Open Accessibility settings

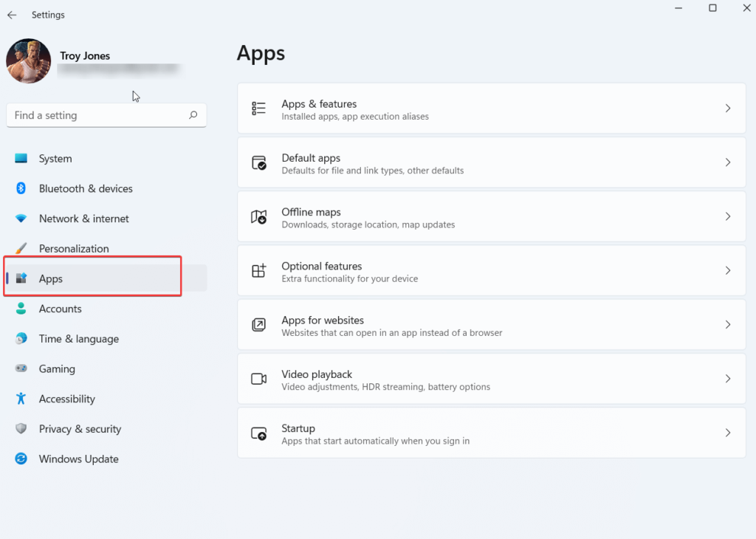tap(106, 399)
